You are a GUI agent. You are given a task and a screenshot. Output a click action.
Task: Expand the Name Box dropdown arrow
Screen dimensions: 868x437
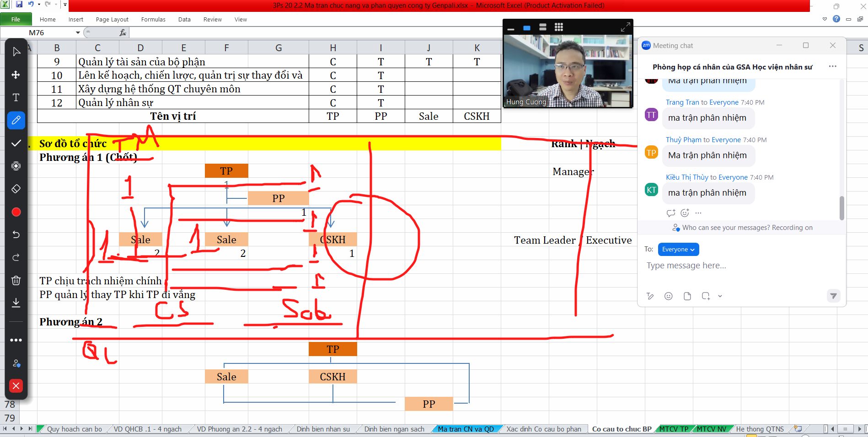click(78, 32)
